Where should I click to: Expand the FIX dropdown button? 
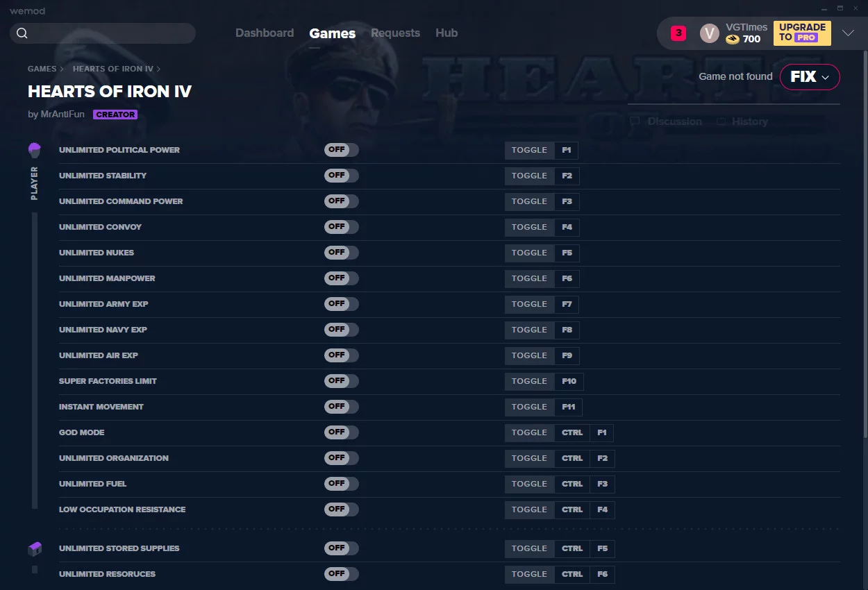[x=810, y=77]
